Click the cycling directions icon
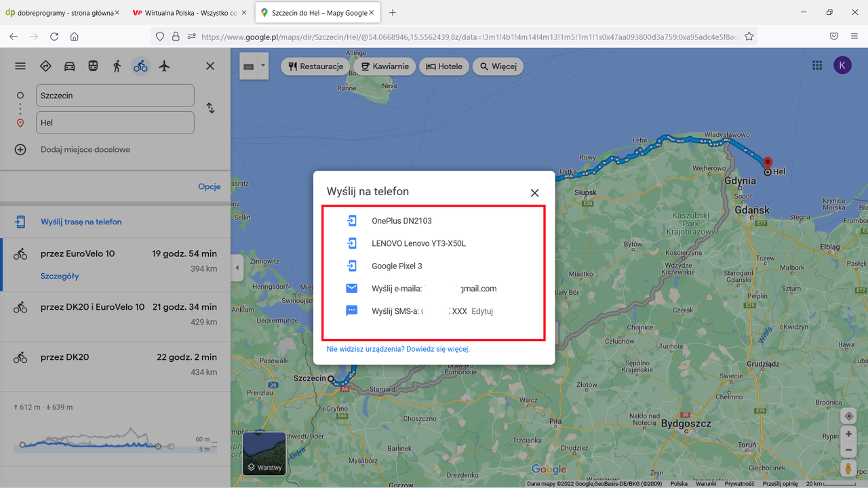 pos(140,66)
